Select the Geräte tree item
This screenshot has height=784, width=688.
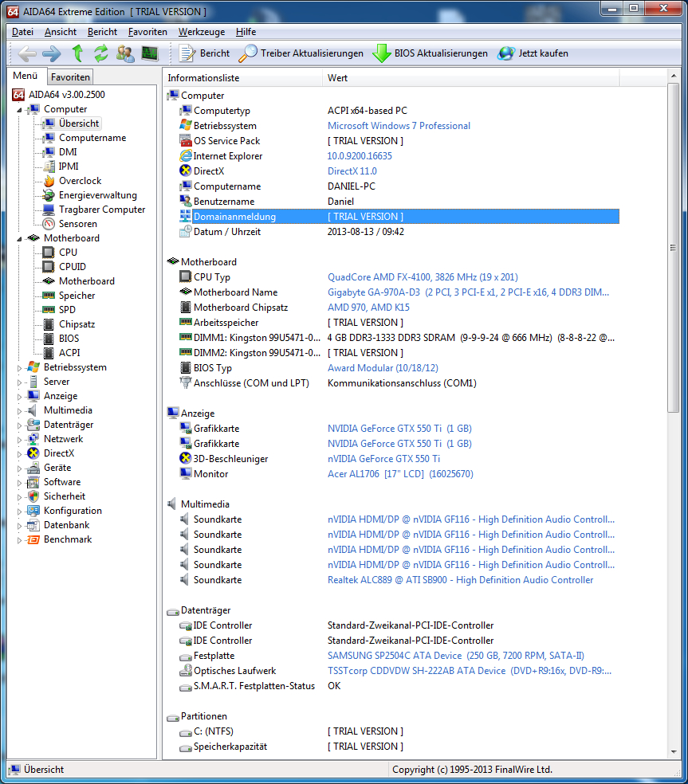coord(57,468)
